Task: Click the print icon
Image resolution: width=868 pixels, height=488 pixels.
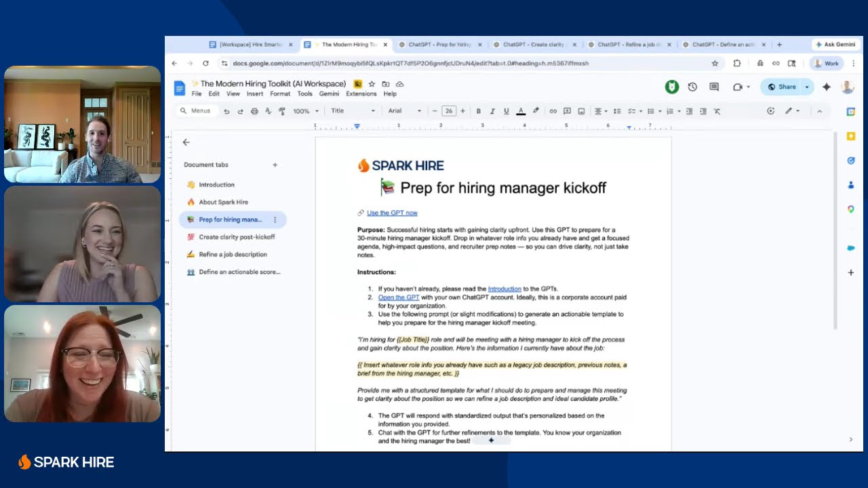Action: coord(254,111)
